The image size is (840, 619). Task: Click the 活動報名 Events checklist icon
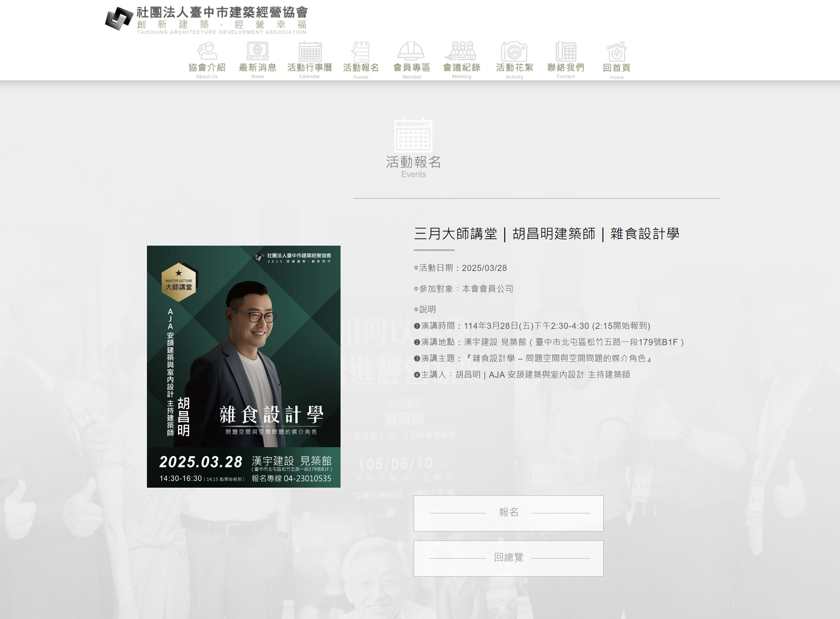tap(360, 51)
